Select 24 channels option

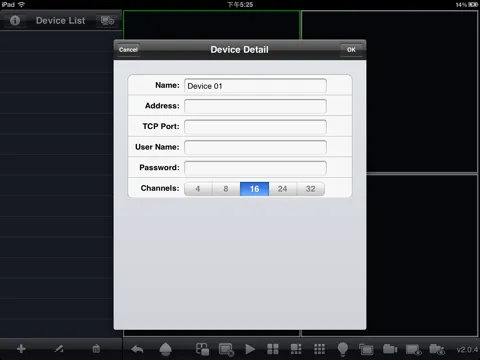pos(282,189)
